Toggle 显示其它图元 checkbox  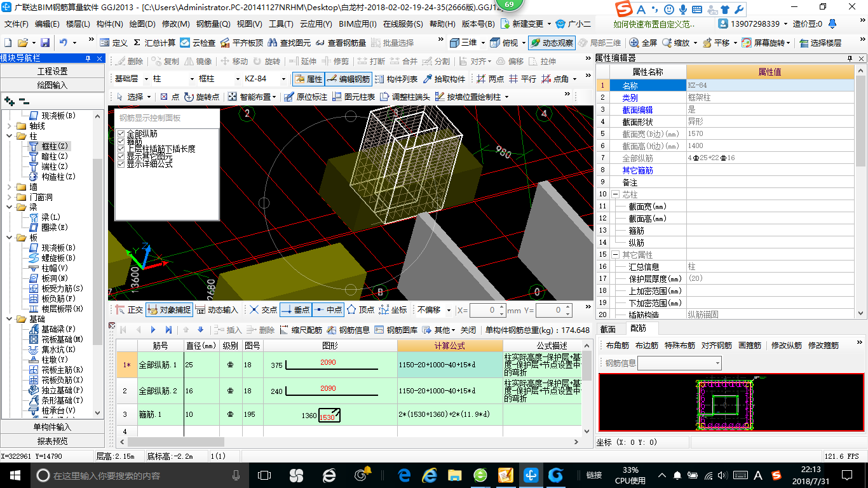[x=121, y=156]
